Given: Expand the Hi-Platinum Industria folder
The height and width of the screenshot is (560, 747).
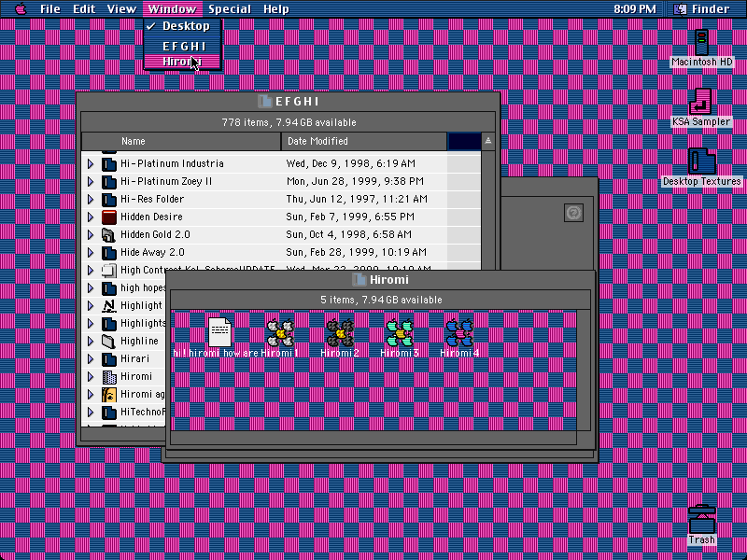Looking at the screenshot, I should 91,164.
